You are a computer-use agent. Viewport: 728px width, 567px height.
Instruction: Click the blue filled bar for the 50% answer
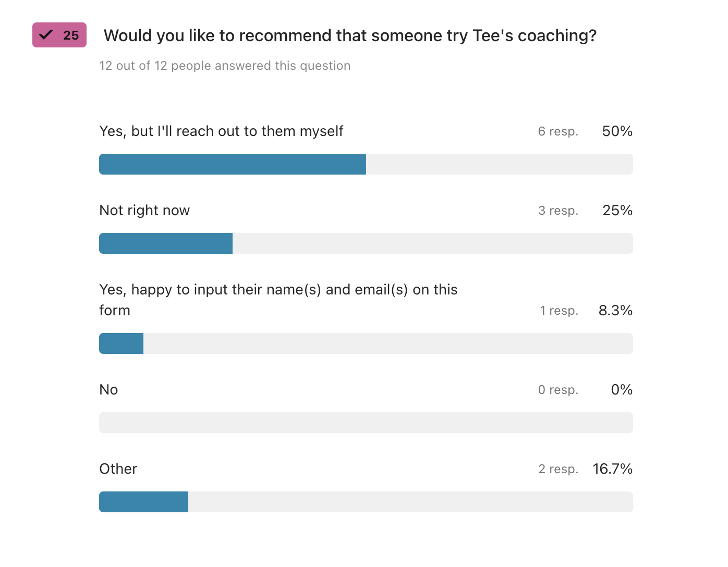pos(233,164)
